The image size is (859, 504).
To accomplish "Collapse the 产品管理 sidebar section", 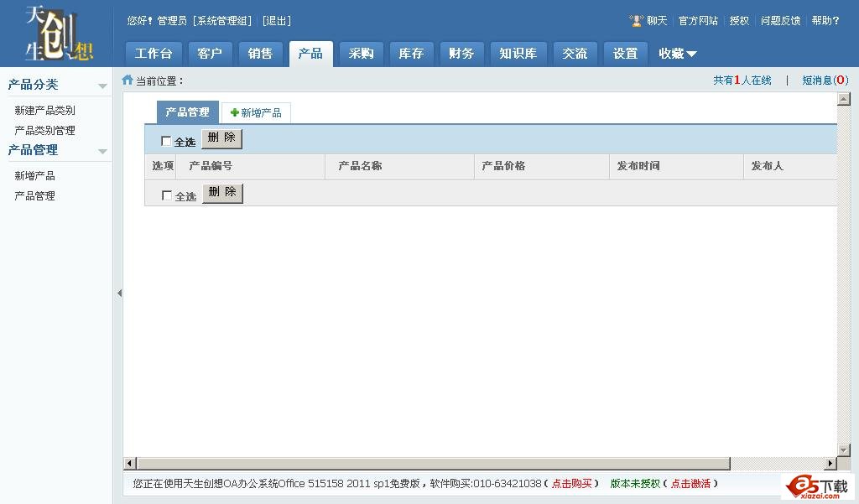I will [x=102, y=151].
